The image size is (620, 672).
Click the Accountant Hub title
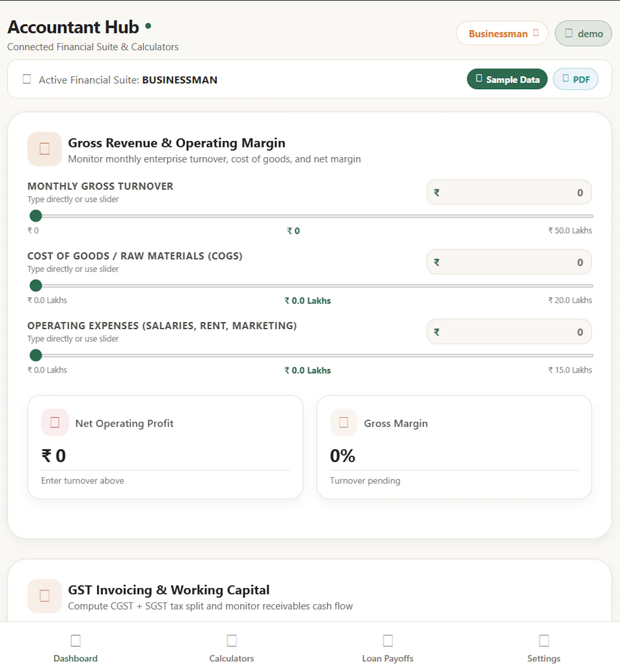point(73,27)
